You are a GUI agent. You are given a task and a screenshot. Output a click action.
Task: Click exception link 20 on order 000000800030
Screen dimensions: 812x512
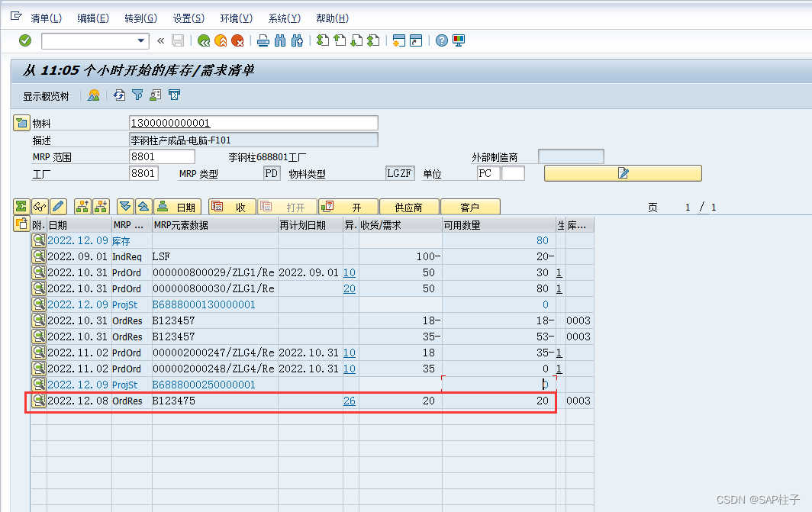click(350, 289)
